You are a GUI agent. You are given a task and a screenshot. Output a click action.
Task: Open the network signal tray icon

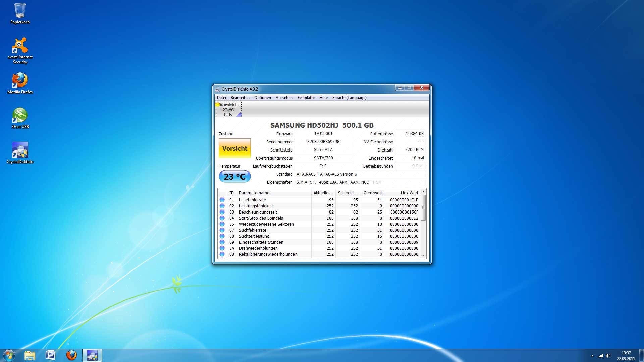point(600,356)
